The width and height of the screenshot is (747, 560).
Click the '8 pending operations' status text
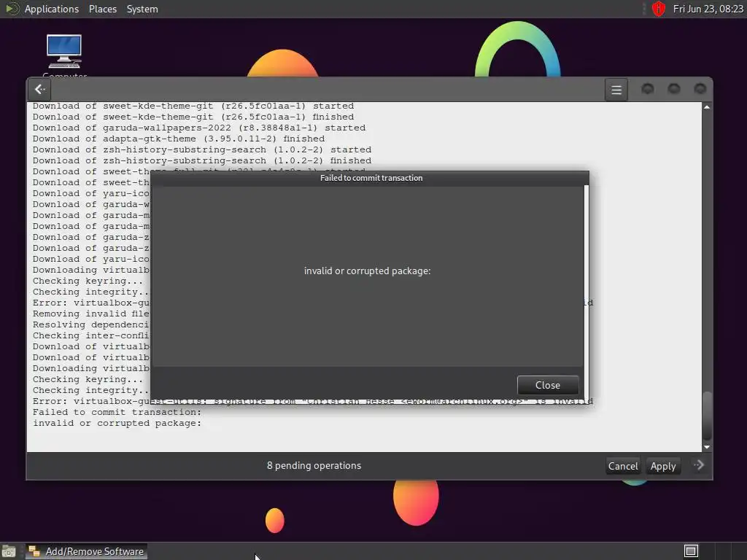coord(314,465)
